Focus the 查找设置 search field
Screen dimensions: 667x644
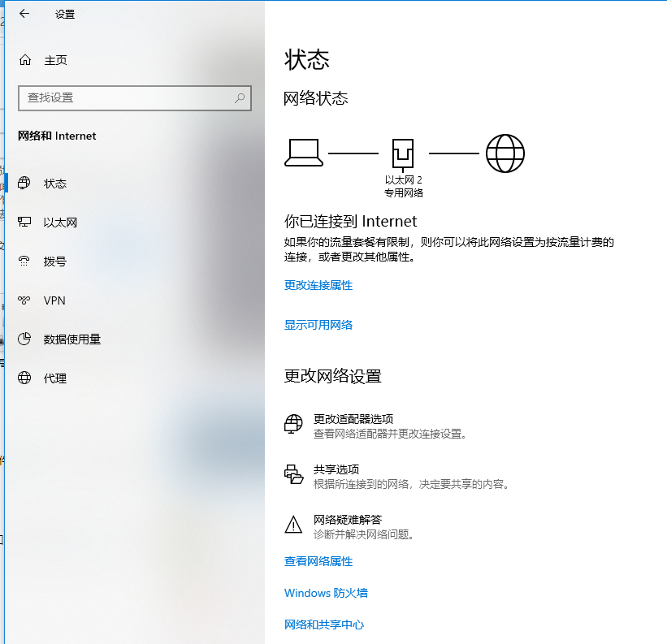tap(126, 97)
